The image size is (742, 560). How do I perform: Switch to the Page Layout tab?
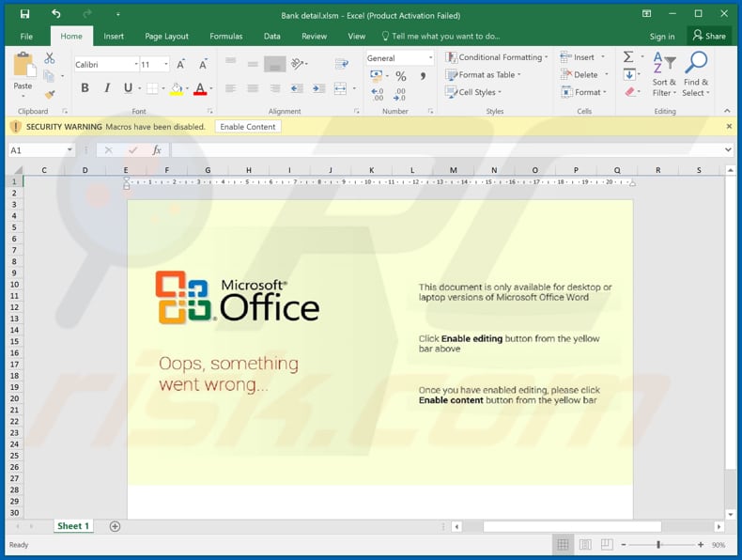[x=166, y=36]
